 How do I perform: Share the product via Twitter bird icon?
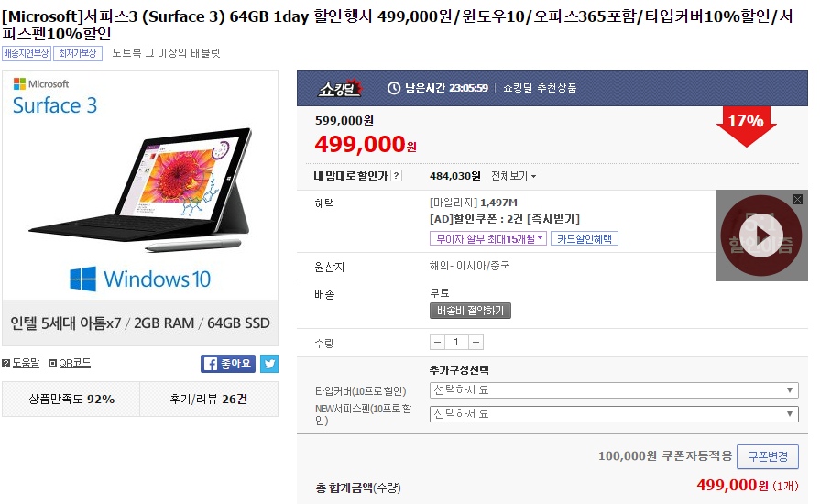coord(269,364)
